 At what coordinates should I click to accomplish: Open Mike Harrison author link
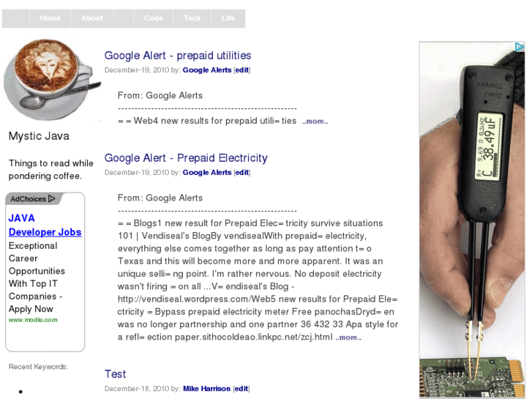206,389
